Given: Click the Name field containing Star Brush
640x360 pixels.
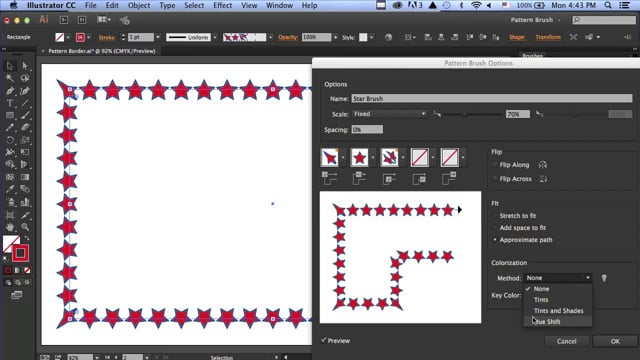Looking at the screenshot, I should tap(492, 98).
